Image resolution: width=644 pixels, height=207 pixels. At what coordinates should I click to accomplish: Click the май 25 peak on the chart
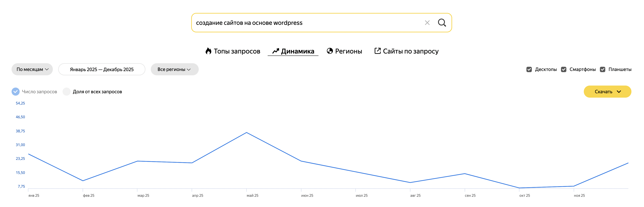247,133
